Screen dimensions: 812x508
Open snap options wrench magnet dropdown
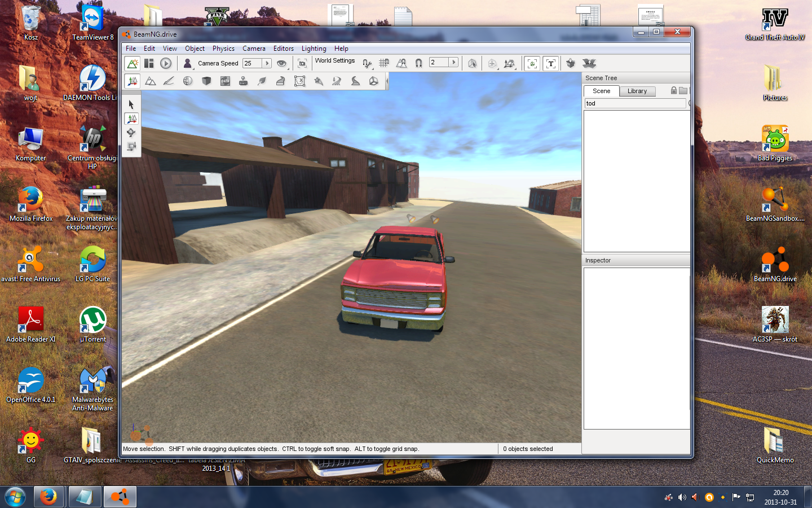[x=367, y=63]
